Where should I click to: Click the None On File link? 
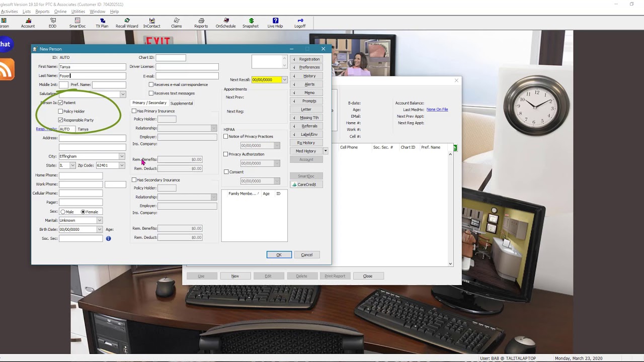pyautogui.click(x=437, y=110)
